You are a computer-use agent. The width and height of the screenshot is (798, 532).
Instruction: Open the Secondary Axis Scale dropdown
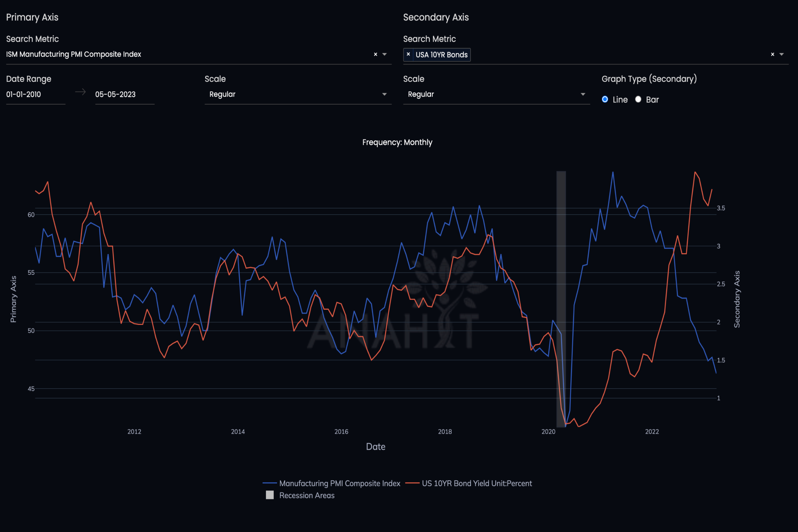click(583, 94)
